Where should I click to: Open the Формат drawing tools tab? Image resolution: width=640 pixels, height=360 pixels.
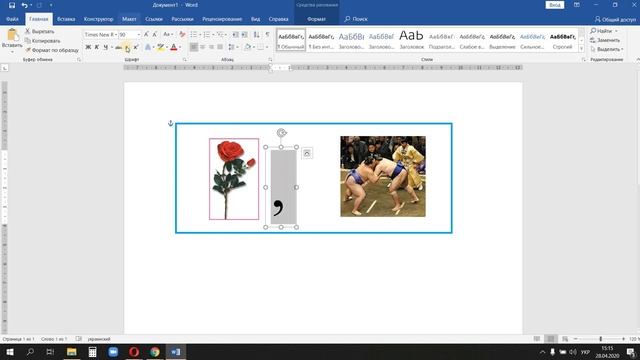point(316,19)
